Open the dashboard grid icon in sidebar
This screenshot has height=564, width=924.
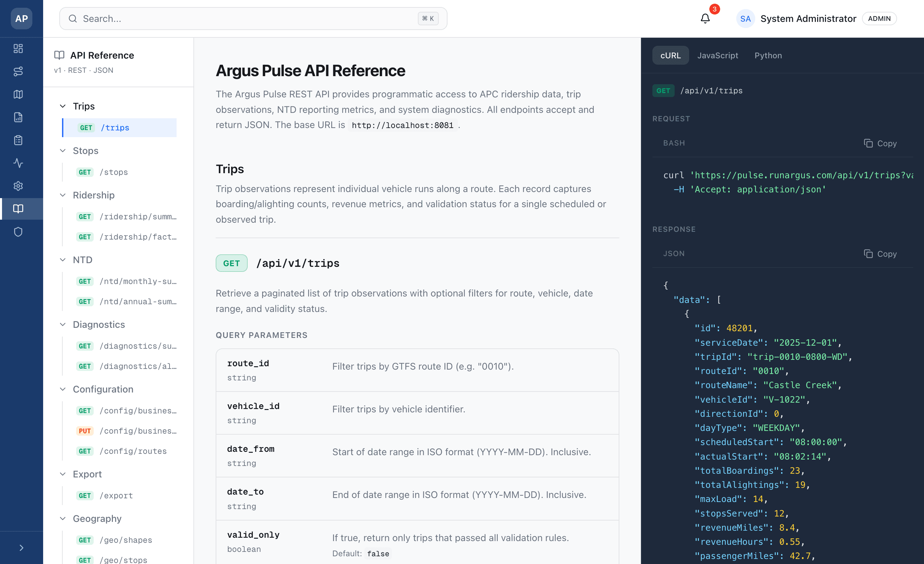(x=18, y=49)
